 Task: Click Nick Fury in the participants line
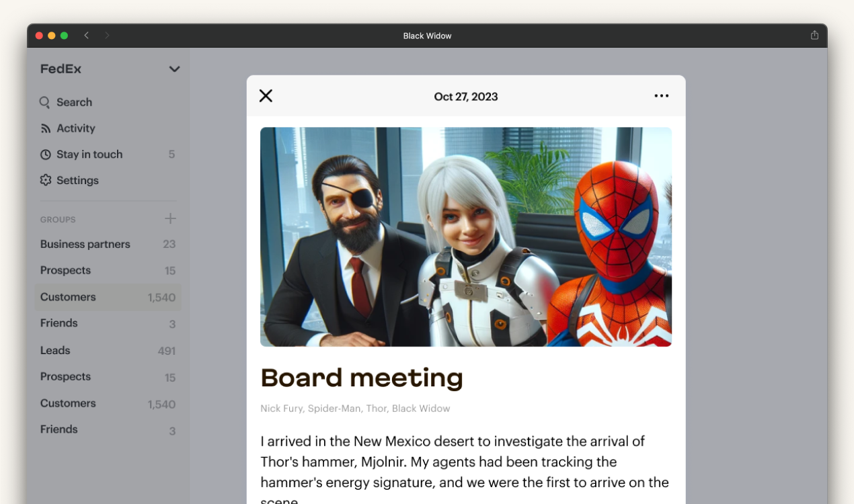[281, 409]
